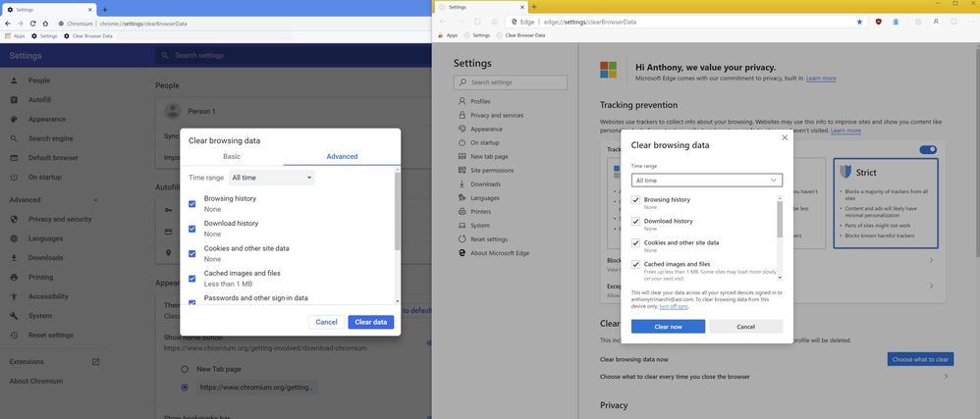This screenshot has height=419, width=980.
Task: Open the Extensions external link icon in Chromium
Action: coord(95,361)
